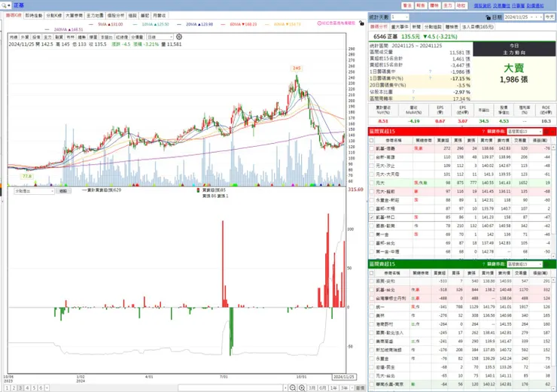
Task: Open dropdown arrow beside 3年 range button
Action: pyautogui.click(x=352, y=387)
